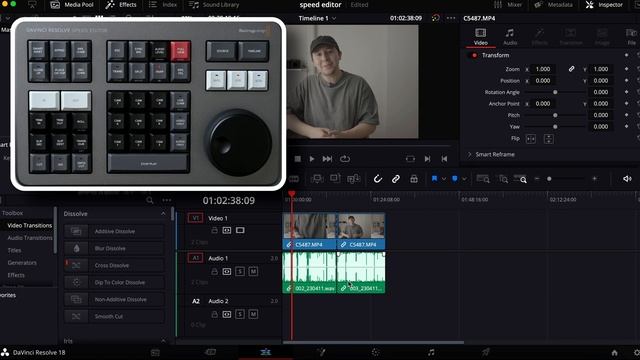Toggle auto track selector on Video 1
Image resolution: width=640 pixels, height=360 pixels.
point(227,230)
